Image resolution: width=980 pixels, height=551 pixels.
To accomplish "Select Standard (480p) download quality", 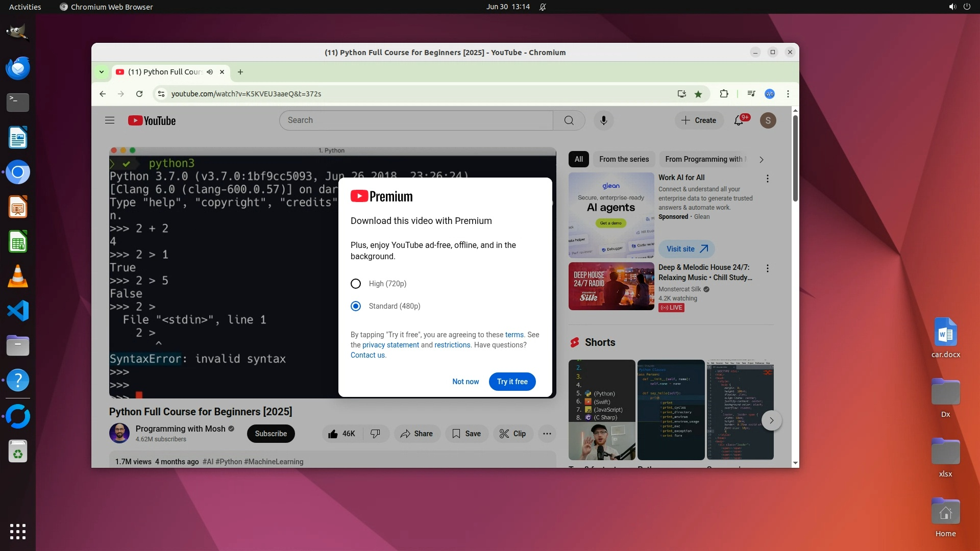I will (x=356, y=306).
